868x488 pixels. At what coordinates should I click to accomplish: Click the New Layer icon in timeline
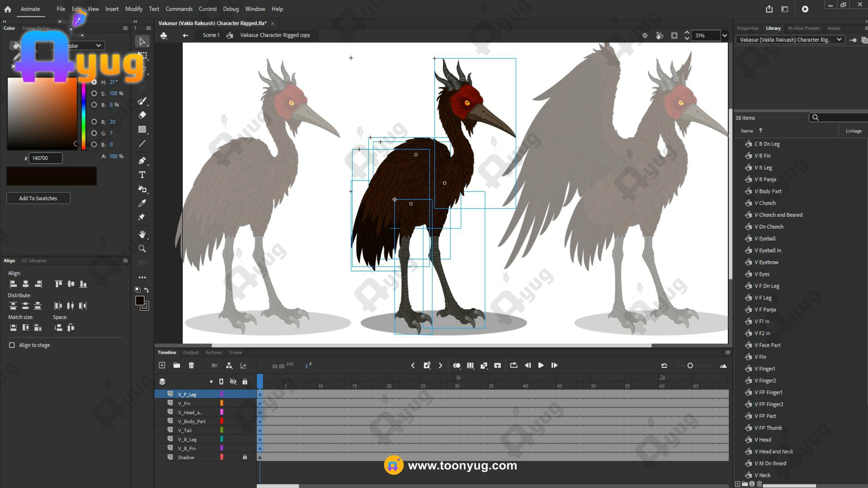click(x=162, y=365)
